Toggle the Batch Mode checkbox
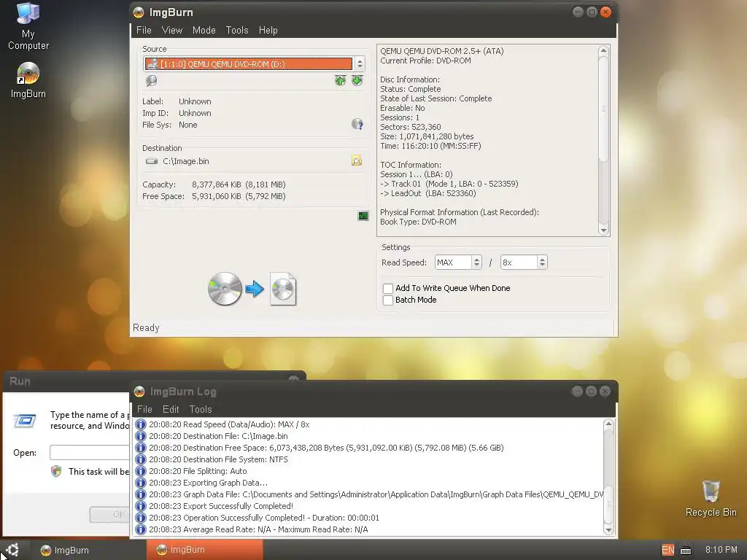This screenshot has height=560, width=747. coord(388,300)
